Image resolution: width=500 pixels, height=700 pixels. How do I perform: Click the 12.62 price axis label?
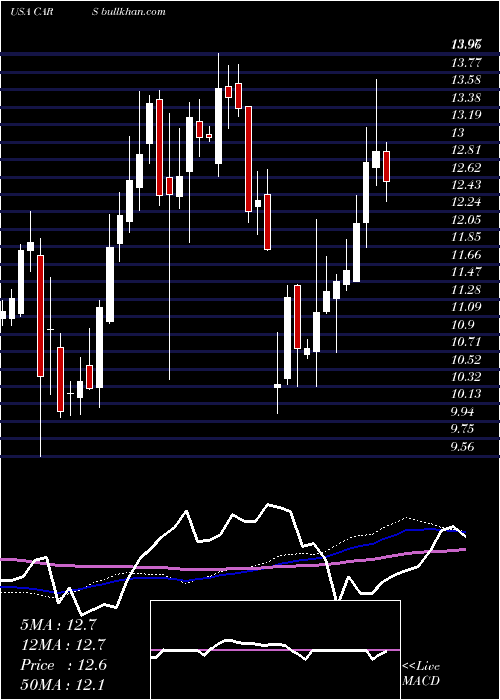coord(466,168)
